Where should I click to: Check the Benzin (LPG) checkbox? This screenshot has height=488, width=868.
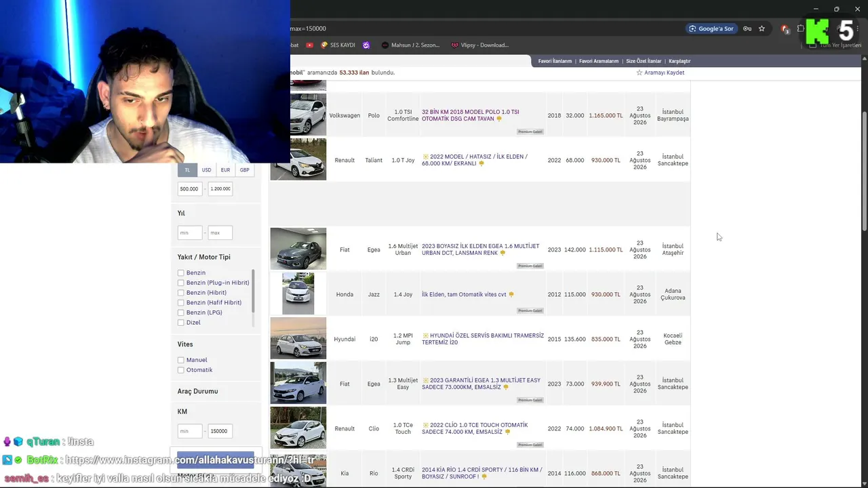pyautogui.click(x=181, y=312)
